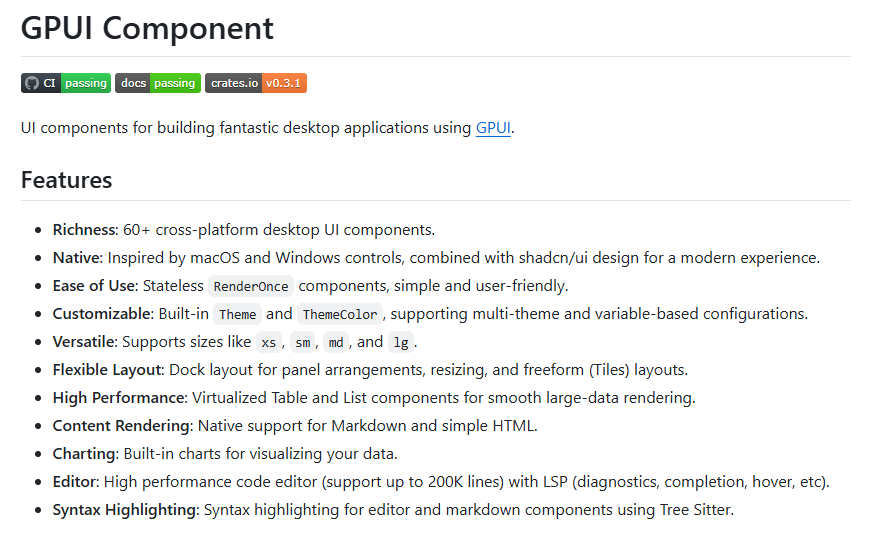Screen dimensions: 871x538
Task: Click the ThemeColor code label
Action: 340,314
